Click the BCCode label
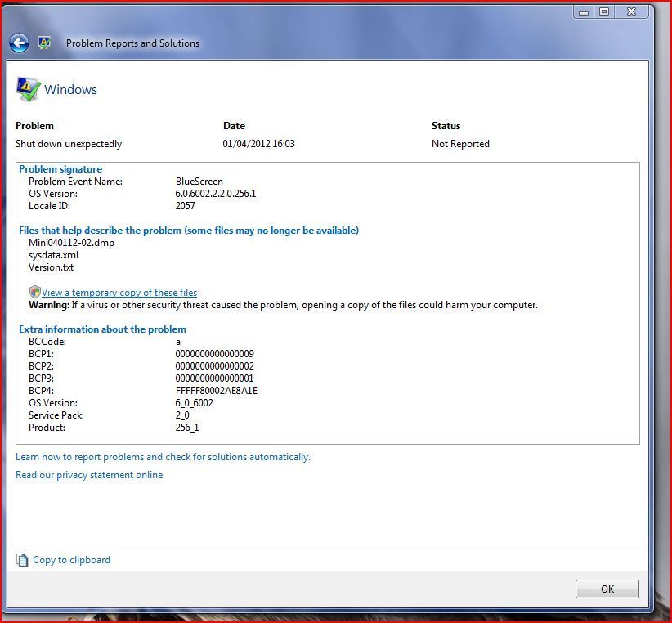 pyautogui.click(x=47, y=342)
